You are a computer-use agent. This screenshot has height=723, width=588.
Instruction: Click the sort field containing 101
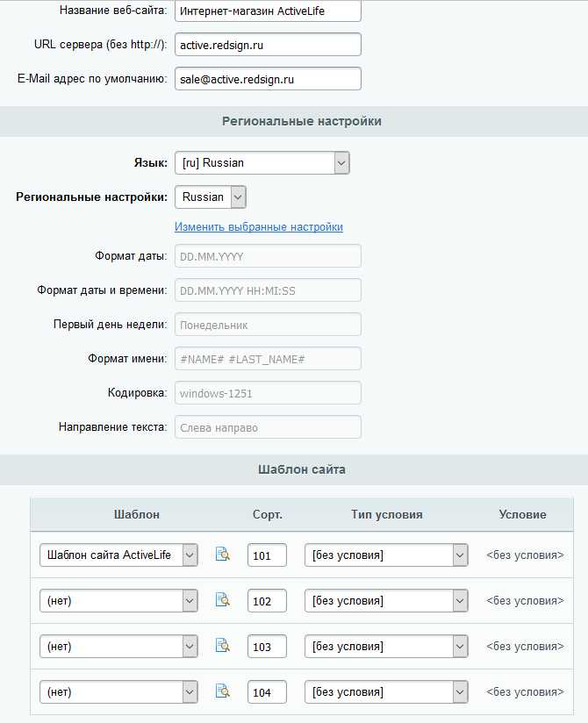coord(267,555)
